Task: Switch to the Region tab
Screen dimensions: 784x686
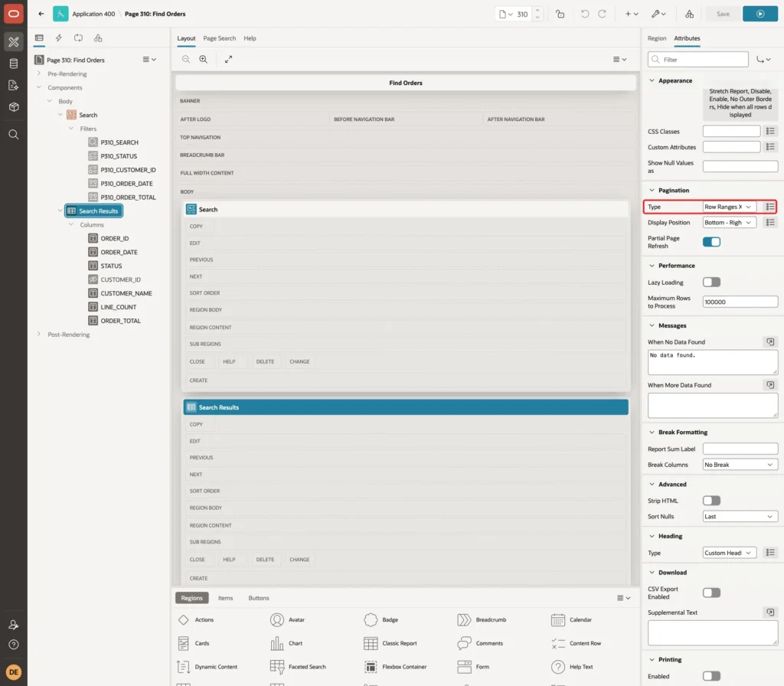Action: pyautogui.click(x=656, y=38)
